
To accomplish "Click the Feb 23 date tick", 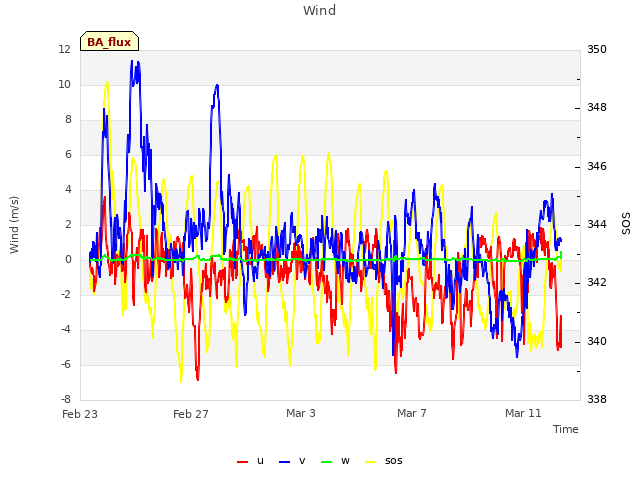I will [x=80, y=414].
